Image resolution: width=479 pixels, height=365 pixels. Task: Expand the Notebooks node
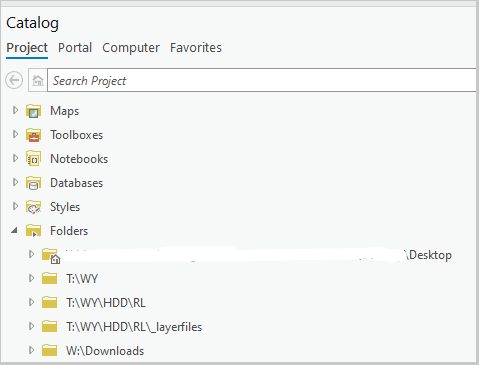click(x=15, y=158)
